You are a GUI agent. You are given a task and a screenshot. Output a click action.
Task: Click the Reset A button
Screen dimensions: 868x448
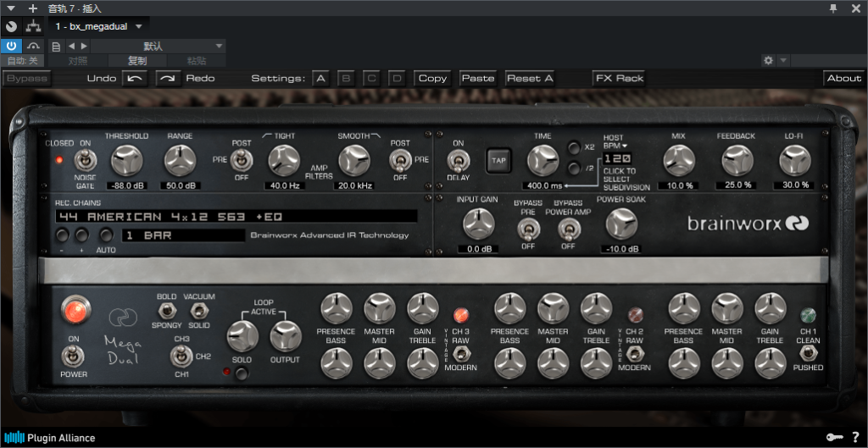click(x=530, y=78)
